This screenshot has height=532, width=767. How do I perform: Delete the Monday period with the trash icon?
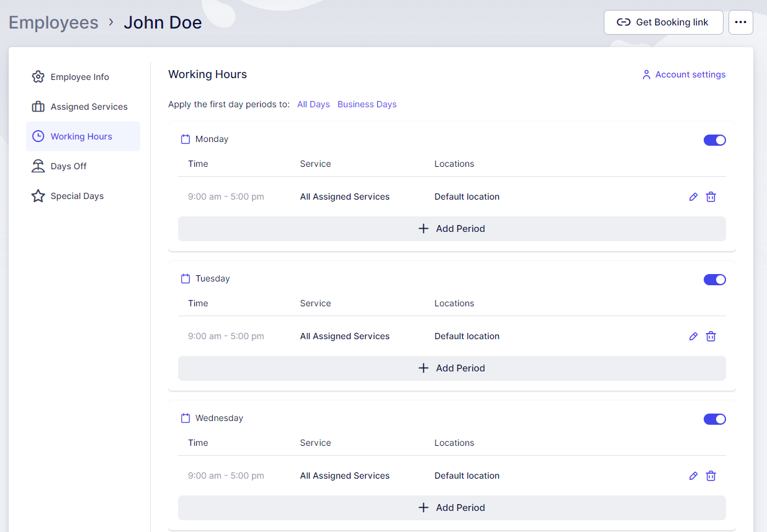(711, 197)
